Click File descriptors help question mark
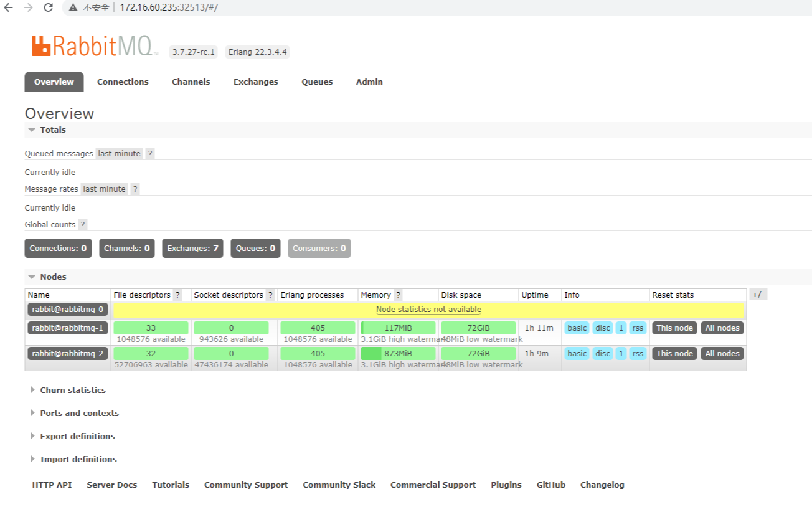This screenshot has height=512, width=812. [177, 295]
